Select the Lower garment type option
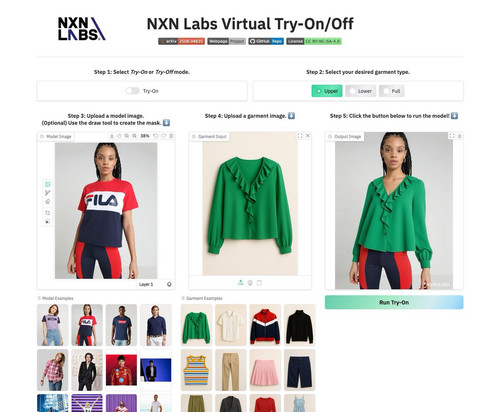Viewport: 500px width, 412px height. click(361, 91)
